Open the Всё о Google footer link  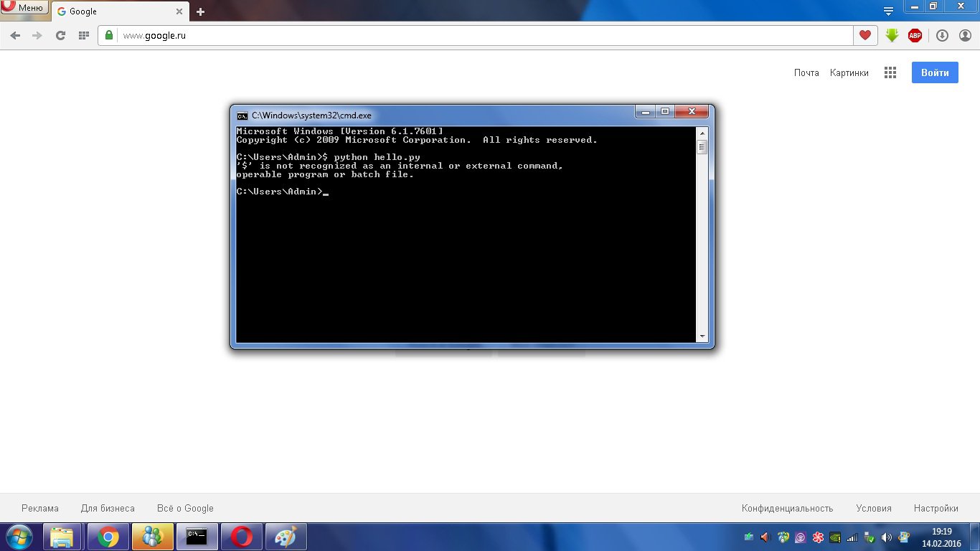185,508
